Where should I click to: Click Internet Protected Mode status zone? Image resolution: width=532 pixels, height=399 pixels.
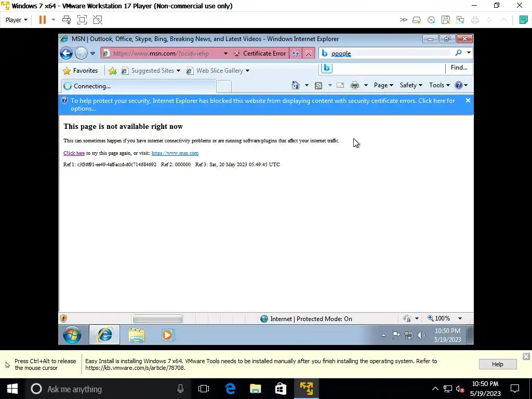[306, 318]
